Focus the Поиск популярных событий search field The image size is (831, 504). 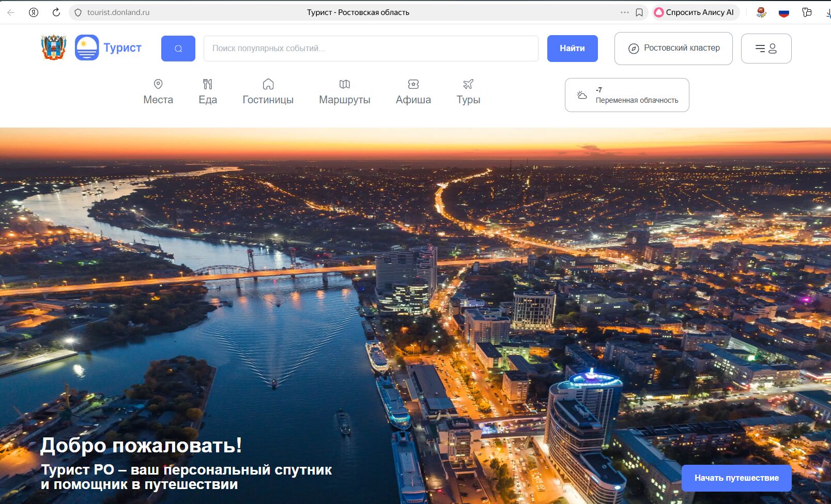point(371,49)
